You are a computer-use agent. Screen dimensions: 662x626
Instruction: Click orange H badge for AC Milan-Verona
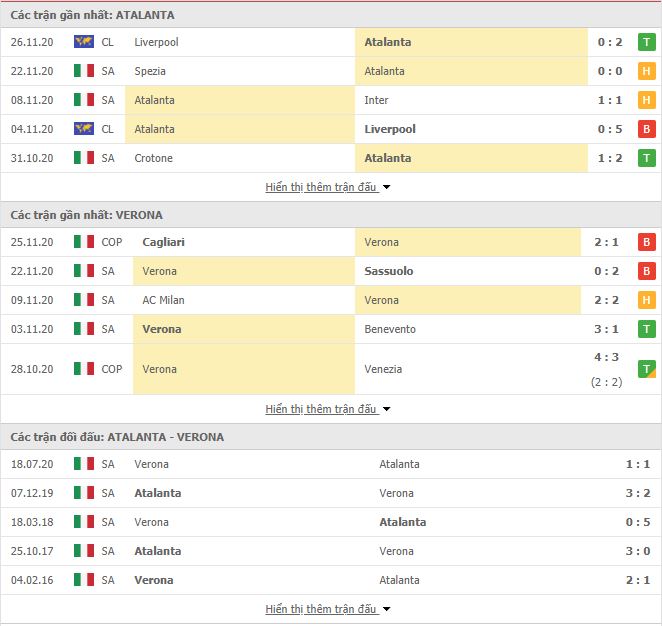click(646, 300)
